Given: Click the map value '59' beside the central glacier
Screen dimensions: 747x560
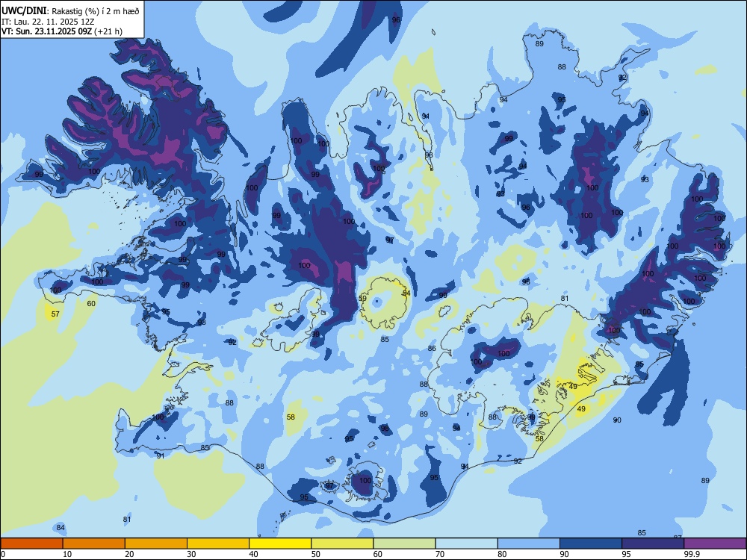Looking at the screenshot, I should point(362,299).
